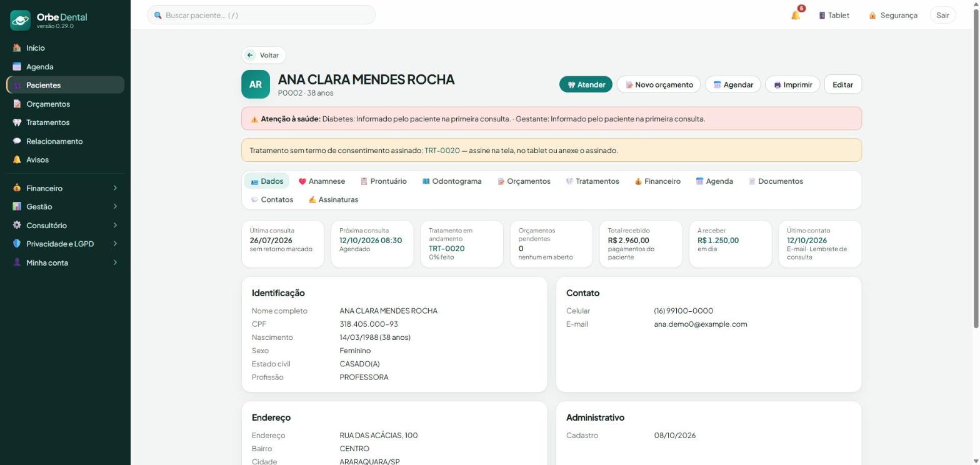The height and width of the screenshot is (465, 980).
Task: Expand the Privacidade e LGPD section
Action: 65,244
